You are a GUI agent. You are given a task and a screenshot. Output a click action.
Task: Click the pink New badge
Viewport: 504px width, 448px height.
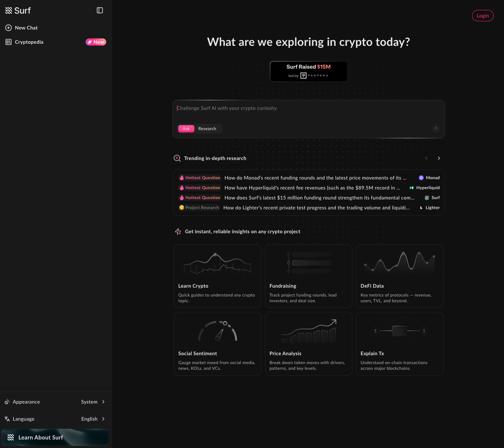pyautogui.click(x=96, y=42)
